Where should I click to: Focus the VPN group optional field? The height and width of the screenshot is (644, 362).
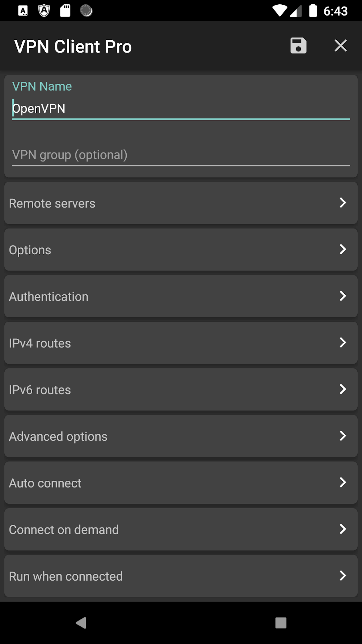click(181, 155)
